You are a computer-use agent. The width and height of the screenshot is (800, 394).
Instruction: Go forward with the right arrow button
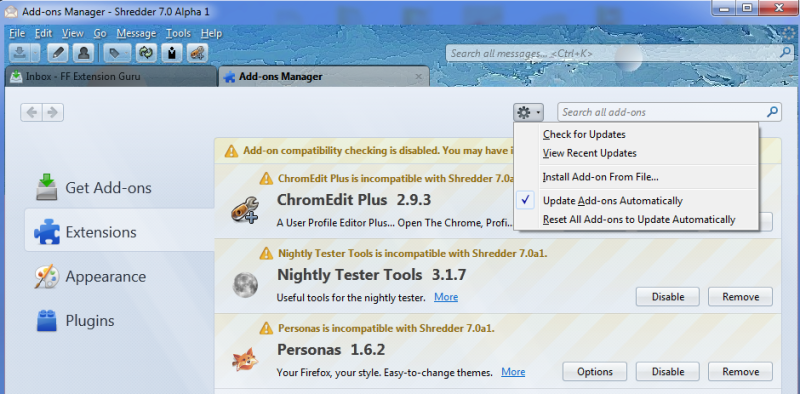tap(53, 112)
